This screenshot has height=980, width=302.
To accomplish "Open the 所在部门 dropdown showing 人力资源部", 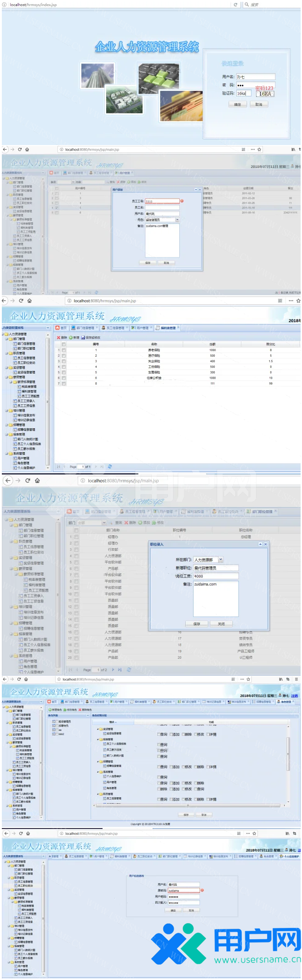I will 221,560.
